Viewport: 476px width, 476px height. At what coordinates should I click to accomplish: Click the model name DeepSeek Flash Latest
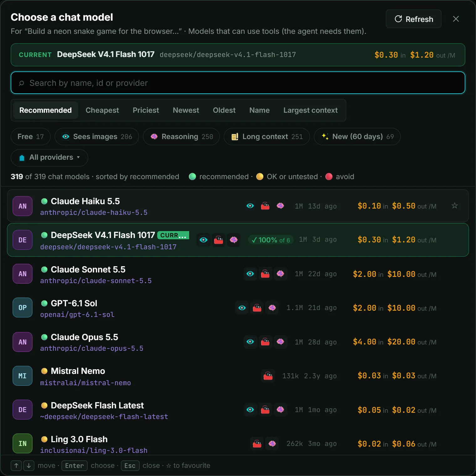point(97,405)
